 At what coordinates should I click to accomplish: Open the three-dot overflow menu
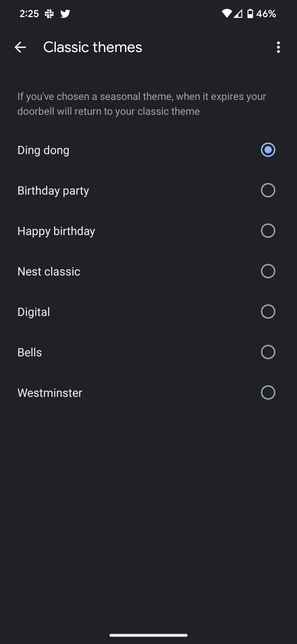pos(278,47)
